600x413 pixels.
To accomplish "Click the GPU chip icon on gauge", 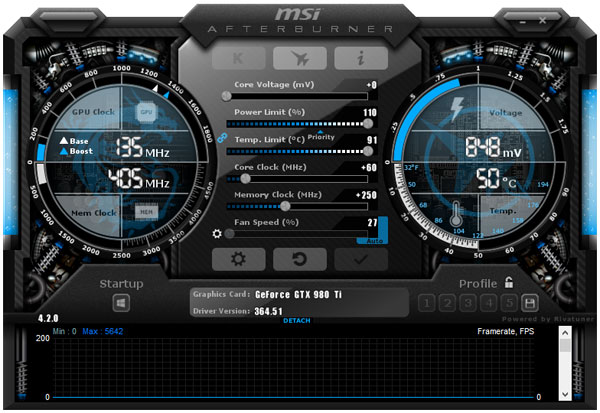I will click(146, 112).
